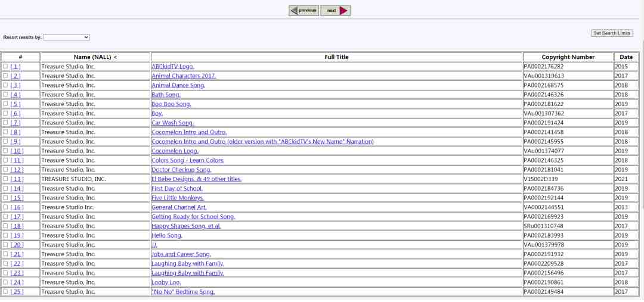The height and width of the screenshot is (302, 644).
Task: Check the box for record 3
Action: 5,85
